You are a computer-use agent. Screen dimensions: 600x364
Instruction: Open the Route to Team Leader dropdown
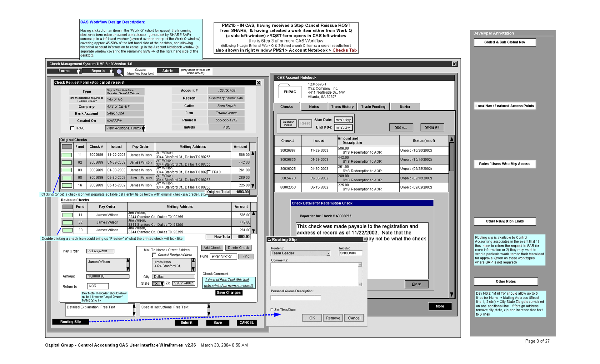328,253
